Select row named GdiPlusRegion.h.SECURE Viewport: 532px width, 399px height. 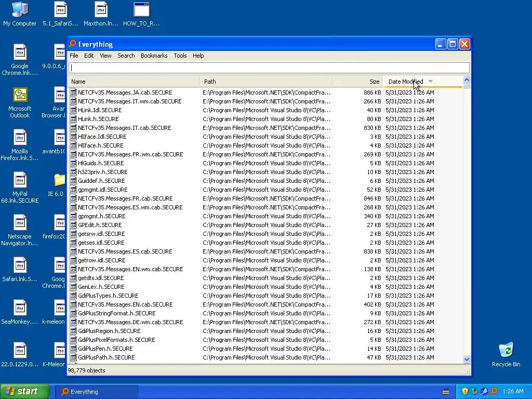pos(265,331)
